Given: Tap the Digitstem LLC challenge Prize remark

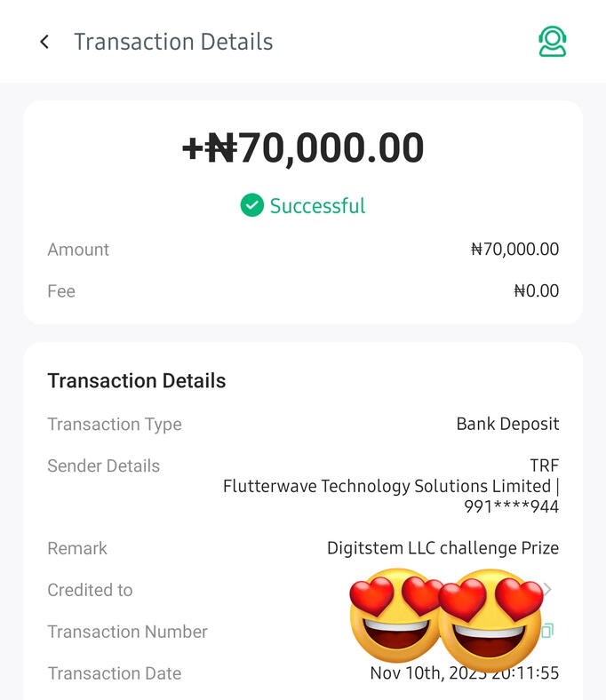Looking at the screenshot, I should click(443, 548).
